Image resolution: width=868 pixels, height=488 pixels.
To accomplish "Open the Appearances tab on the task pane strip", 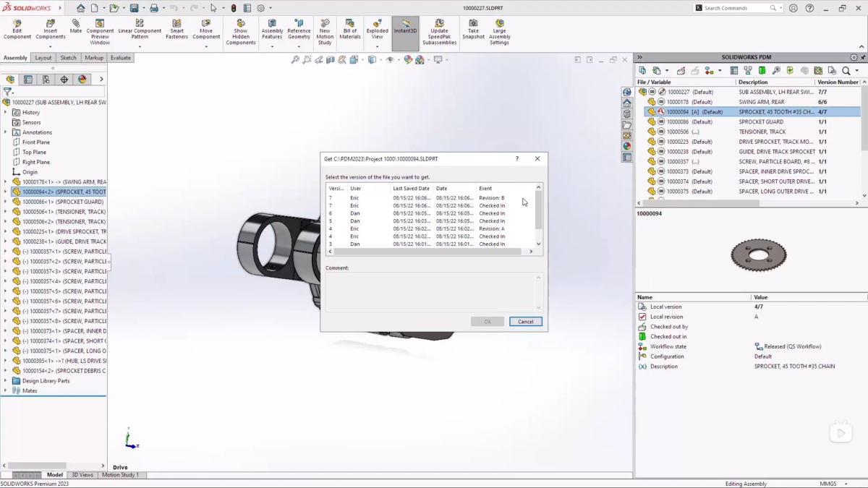I will point(627,146).
